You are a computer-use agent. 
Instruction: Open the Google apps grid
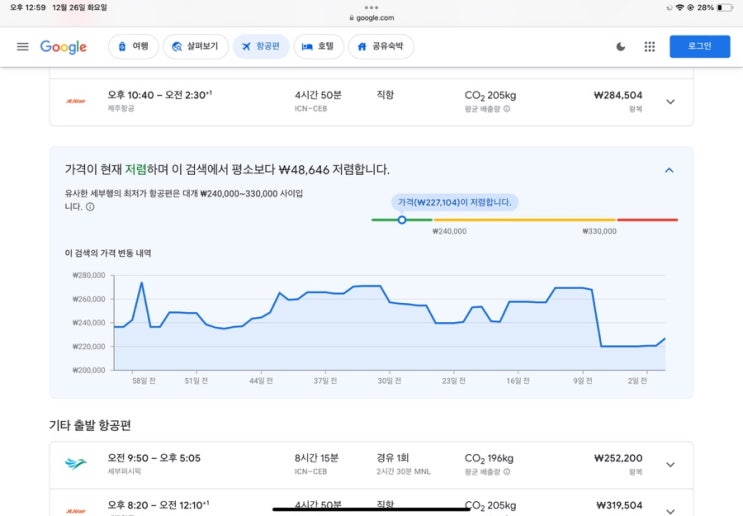point(650,46)
